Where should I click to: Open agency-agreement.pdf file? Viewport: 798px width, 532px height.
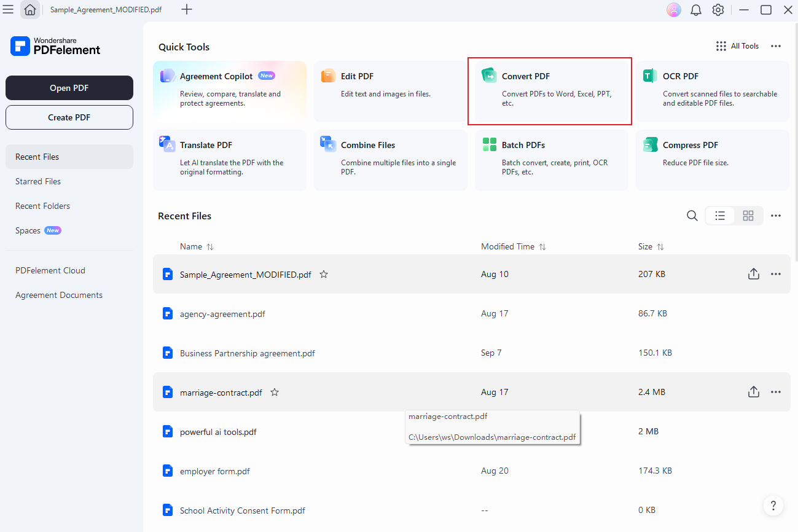(472, 313)
